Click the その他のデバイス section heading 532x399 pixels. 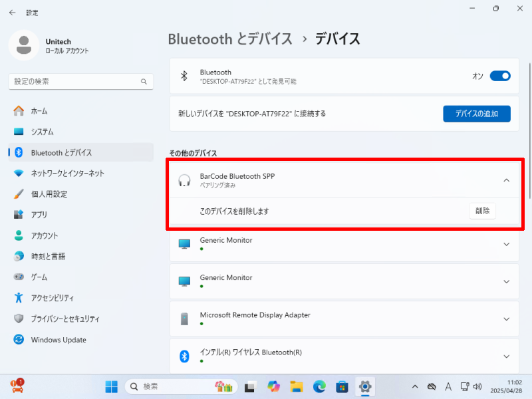tap(193, 153)
